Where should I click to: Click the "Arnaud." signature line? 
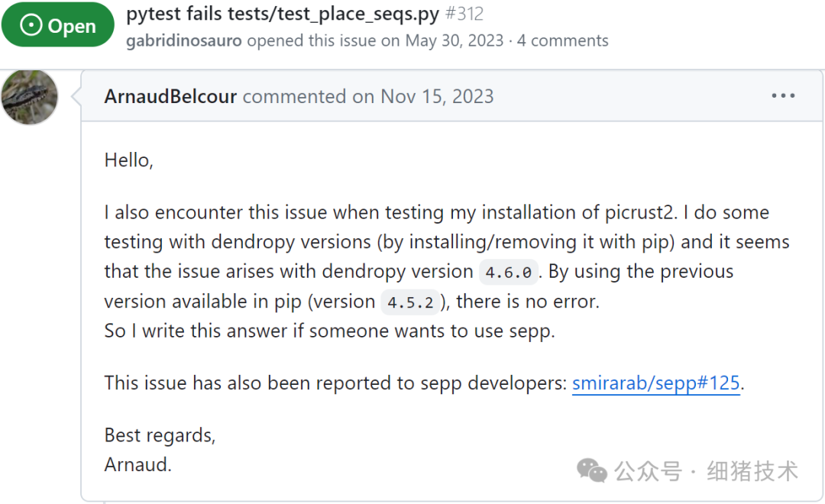(137, 464)
